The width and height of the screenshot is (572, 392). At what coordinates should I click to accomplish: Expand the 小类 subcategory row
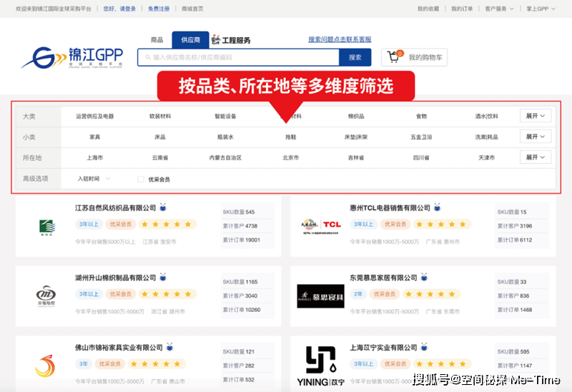[535, 137]
